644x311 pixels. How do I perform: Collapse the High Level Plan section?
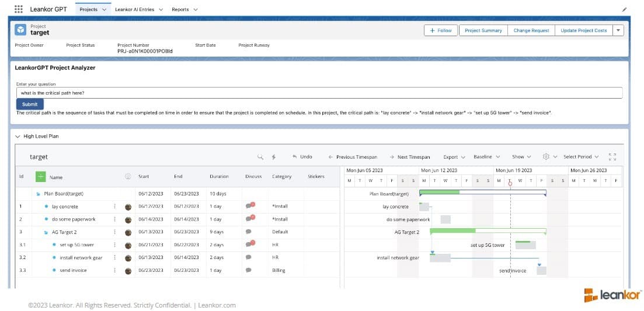point(18,136)
